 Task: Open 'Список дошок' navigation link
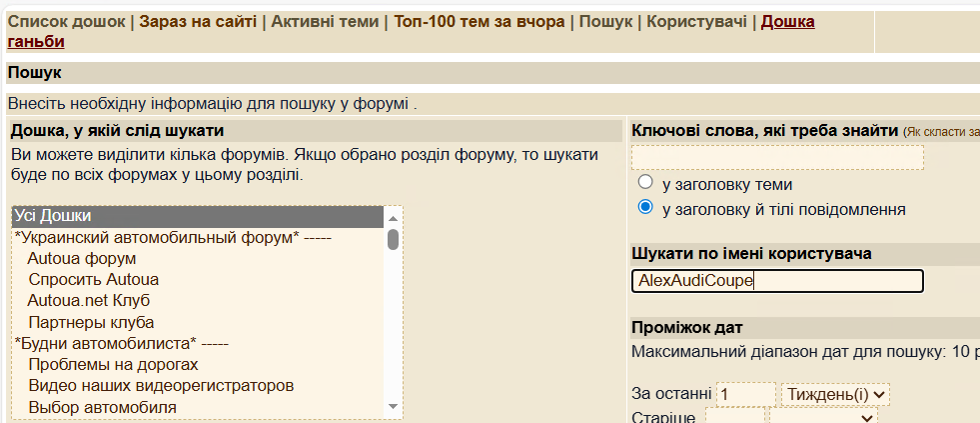pos(67,21)
